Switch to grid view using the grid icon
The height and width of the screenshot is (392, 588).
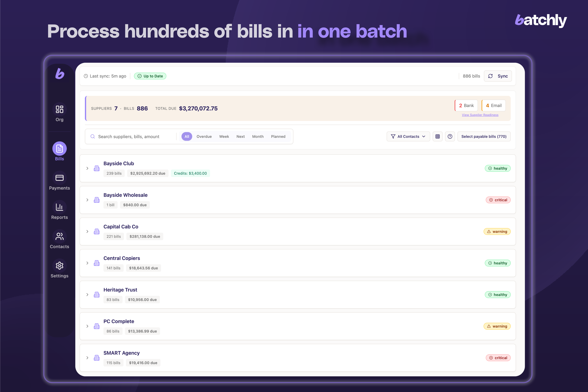(438, 136)
